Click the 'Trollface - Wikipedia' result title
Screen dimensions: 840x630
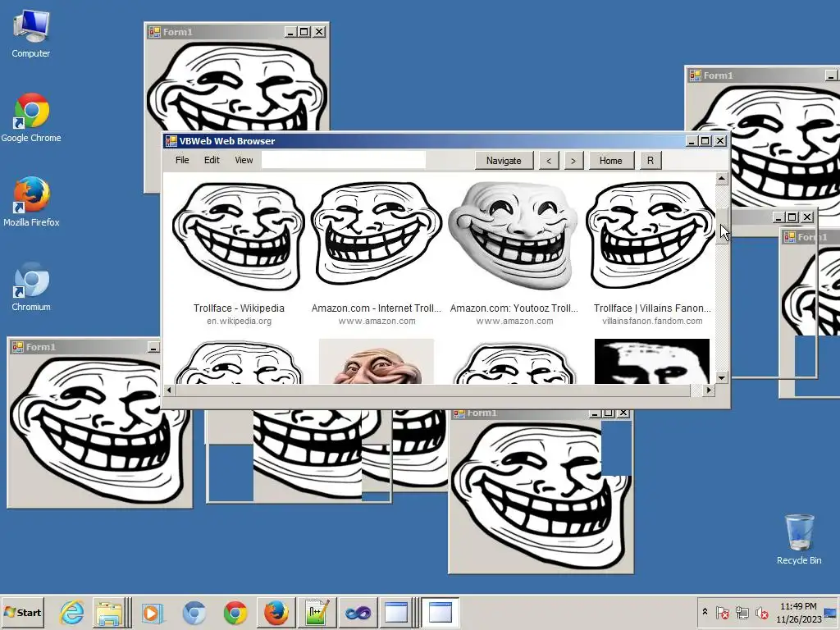(239, 308)
